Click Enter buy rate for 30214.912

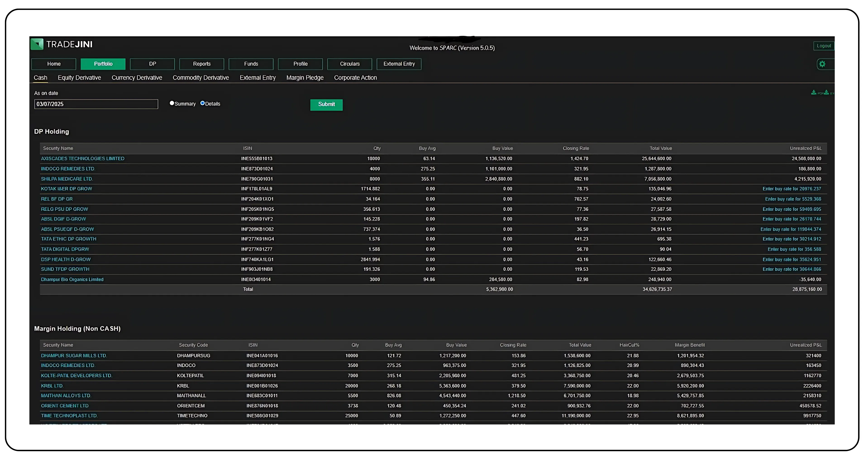[792, 239]
